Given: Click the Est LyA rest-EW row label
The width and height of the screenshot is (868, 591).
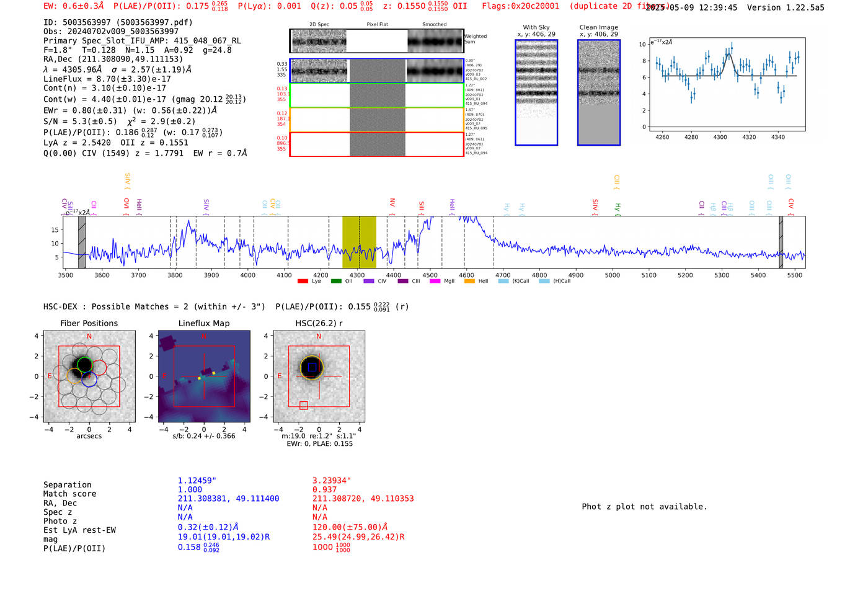Looking at the screenshot, I should [79, 530].
